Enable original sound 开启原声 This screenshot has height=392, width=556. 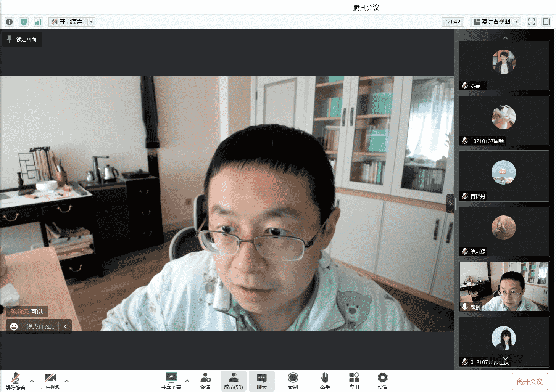[x=68, y=22]
